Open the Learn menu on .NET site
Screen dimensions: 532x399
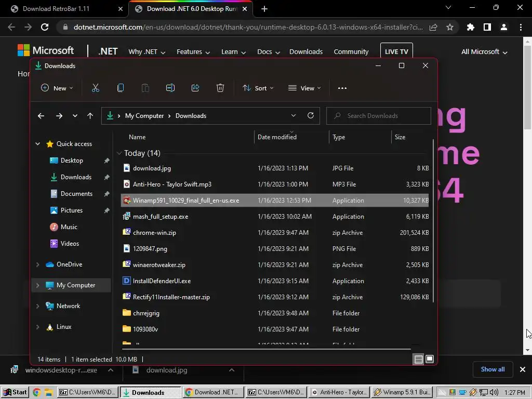tap(233, 52)
